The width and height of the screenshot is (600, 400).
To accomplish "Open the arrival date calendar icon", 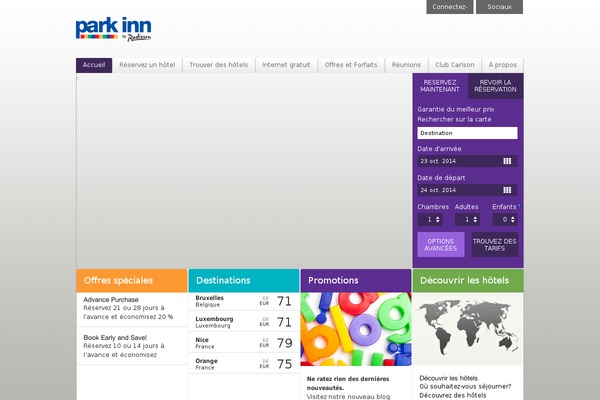I will click(x=507, y=161).
